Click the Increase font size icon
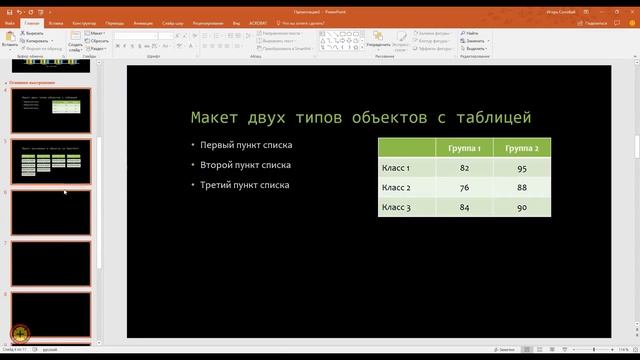This screenshot has height=360, width=640. tap(177, 36)
